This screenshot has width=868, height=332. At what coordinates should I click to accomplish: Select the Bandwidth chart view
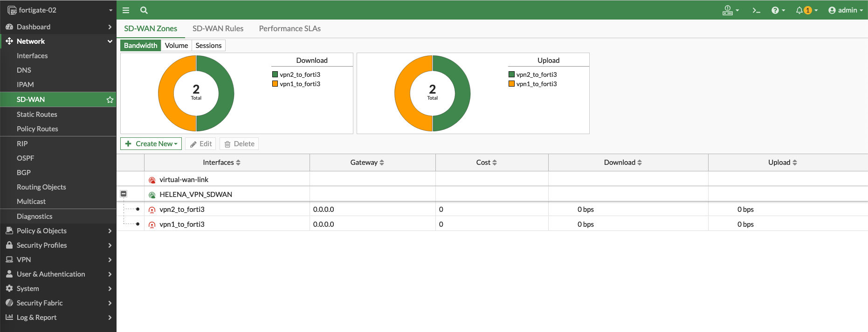(x=140, y=46)
